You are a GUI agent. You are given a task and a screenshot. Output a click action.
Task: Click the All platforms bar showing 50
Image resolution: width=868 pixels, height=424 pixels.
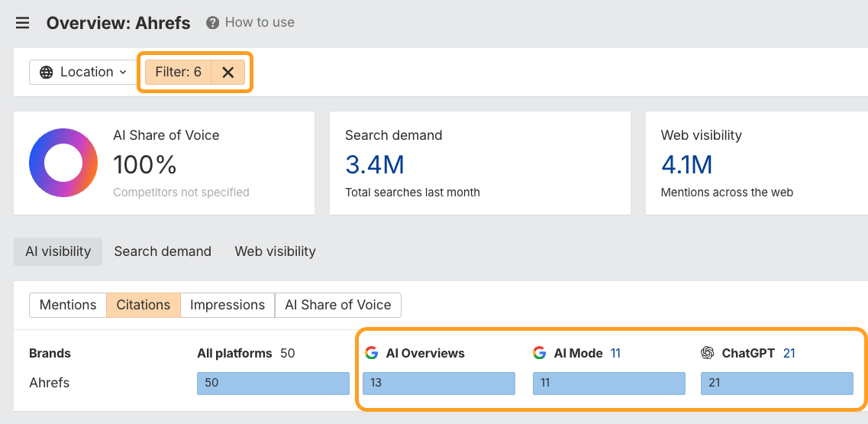[273, 384]
